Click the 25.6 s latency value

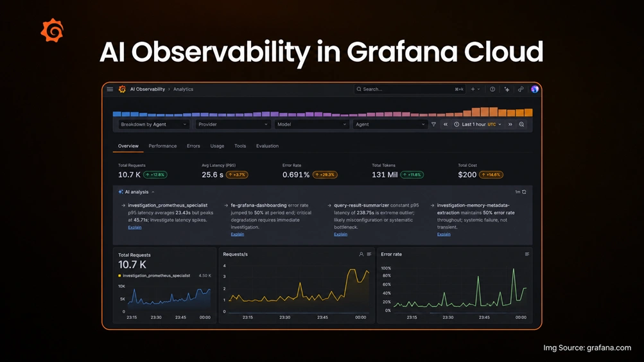[x=213, y=175]
